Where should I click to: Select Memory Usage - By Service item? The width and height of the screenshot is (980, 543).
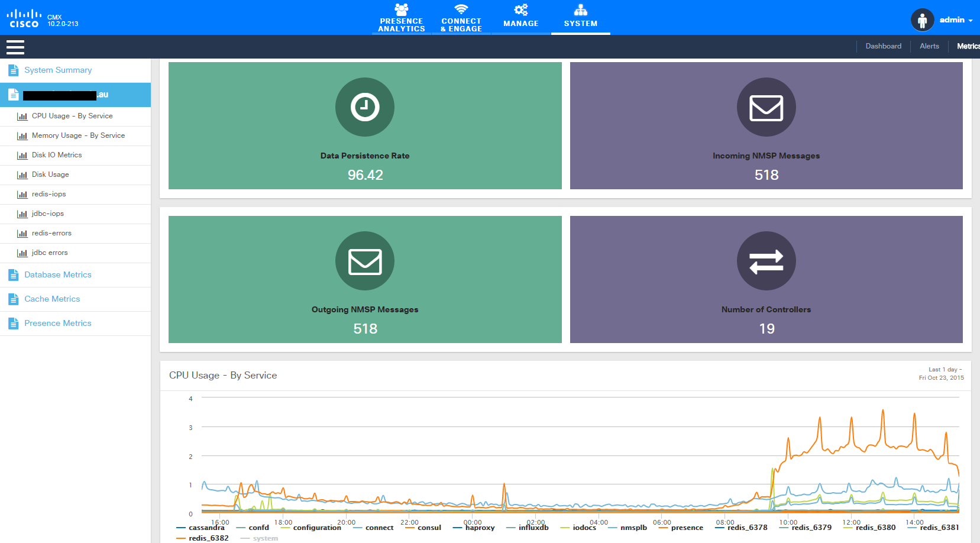(x=78, y=135)
